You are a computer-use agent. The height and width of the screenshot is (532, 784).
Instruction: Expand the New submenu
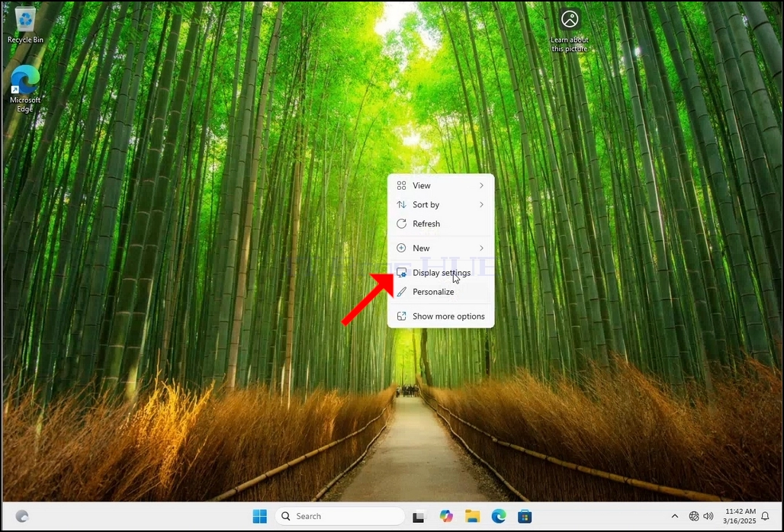(441, 248)
